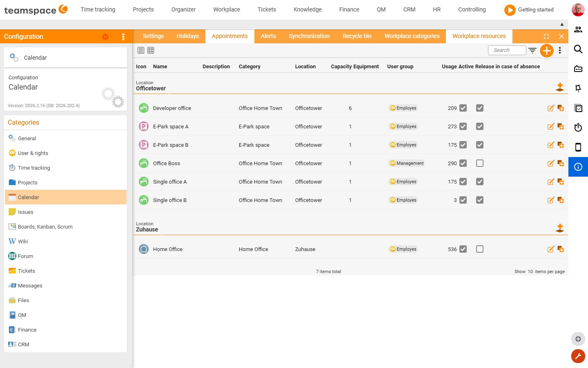
Task: Click the Single office B name
Action: (x=170, y=200)
